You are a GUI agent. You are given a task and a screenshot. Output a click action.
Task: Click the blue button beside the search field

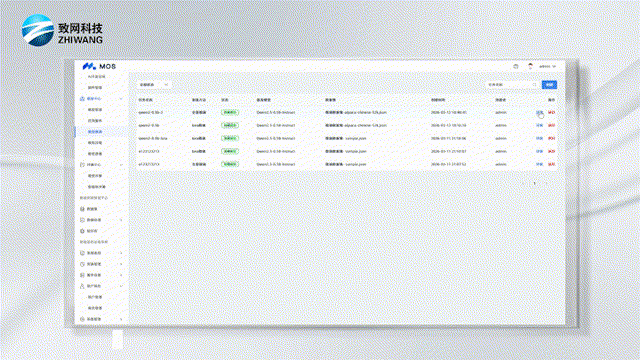(x=549, y=84)
